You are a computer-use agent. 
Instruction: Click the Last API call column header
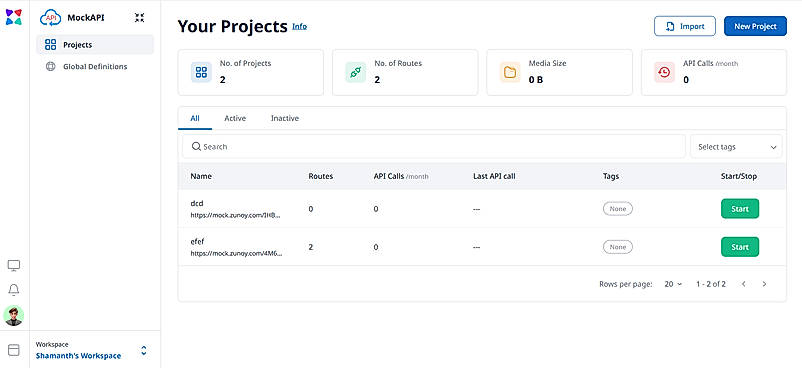[x=495, y=176]
